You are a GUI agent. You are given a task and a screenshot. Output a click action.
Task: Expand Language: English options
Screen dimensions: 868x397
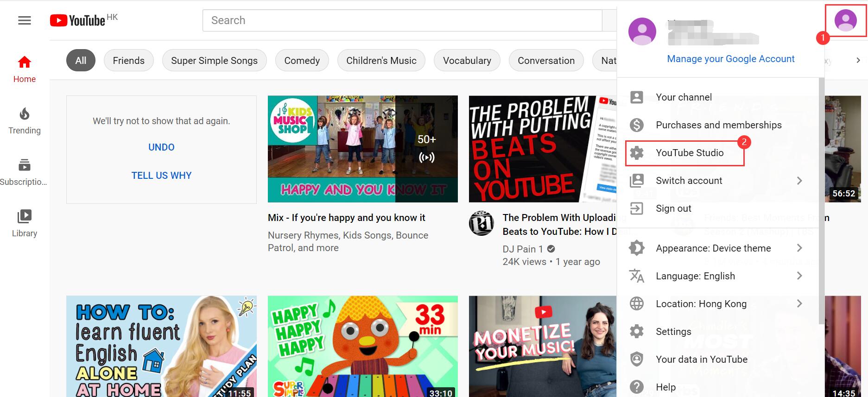[x=799, y=276]
